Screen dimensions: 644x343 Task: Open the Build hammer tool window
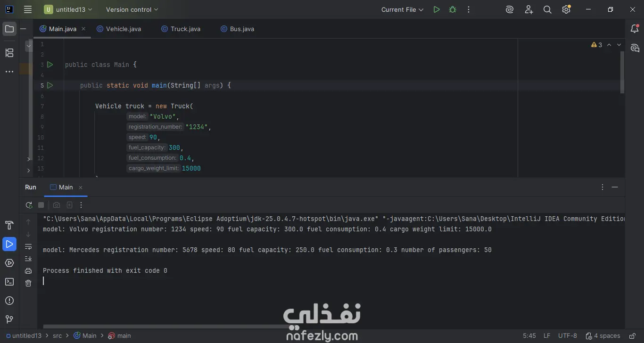click(x=9, y=225)
